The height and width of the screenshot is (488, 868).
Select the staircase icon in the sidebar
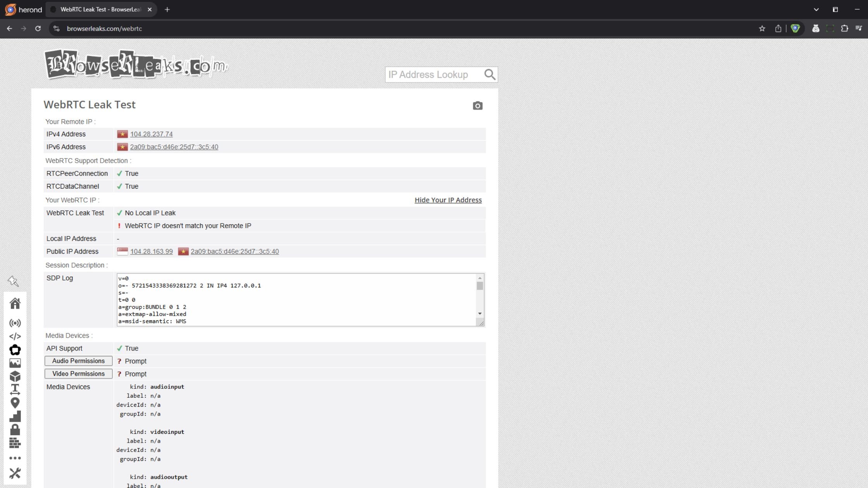tap(15, 416)
